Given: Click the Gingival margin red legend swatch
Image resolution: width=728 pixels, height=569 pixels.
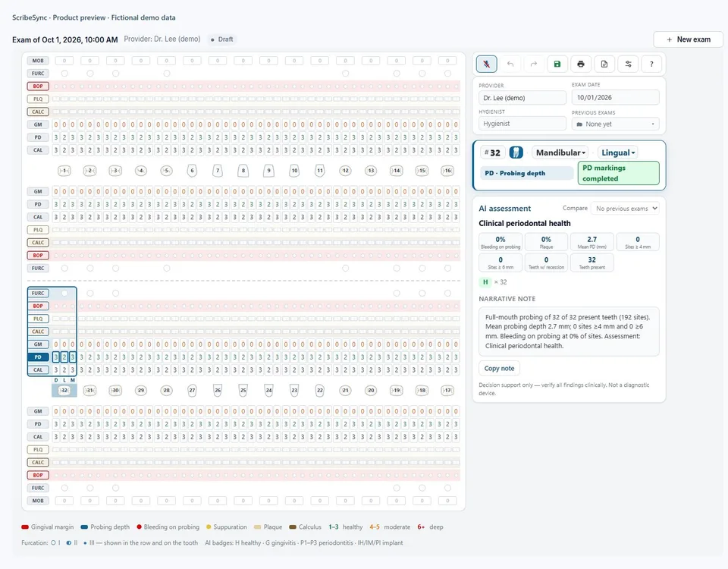Looking at the screenshot, I should (x=25, y=527).
